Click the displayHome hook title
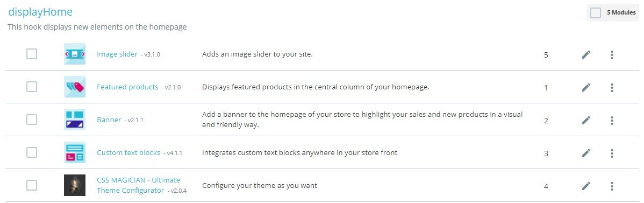 [x=40, y=12]
